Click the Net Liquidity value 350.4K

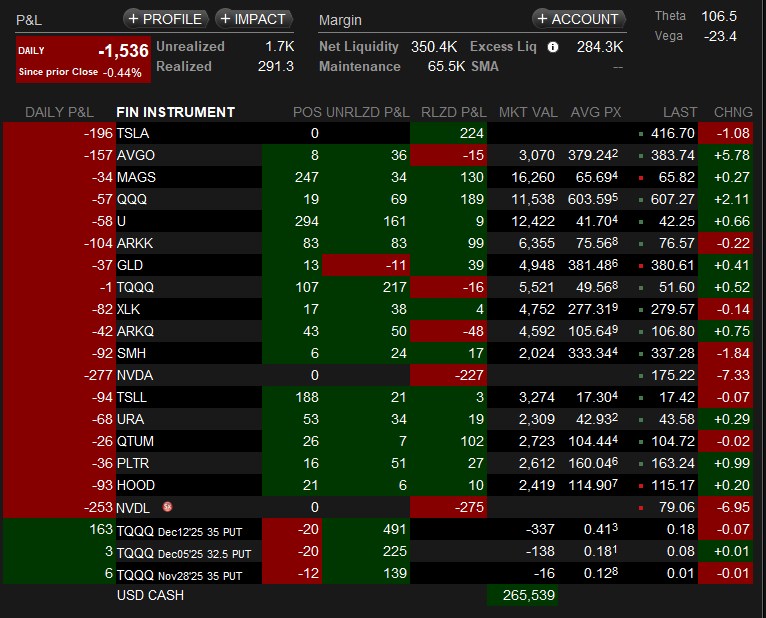pyautogui.click(x=434, y=47)
